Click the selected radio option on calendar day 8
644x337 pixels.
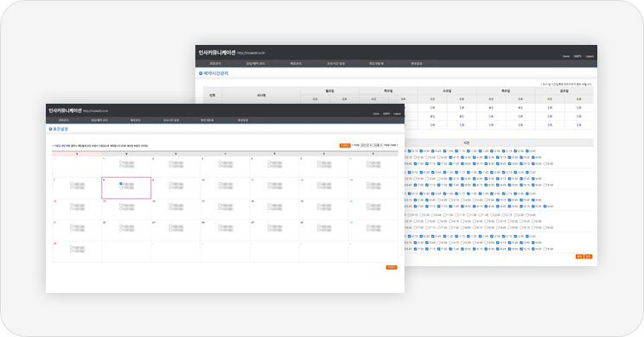click(121, 183)
